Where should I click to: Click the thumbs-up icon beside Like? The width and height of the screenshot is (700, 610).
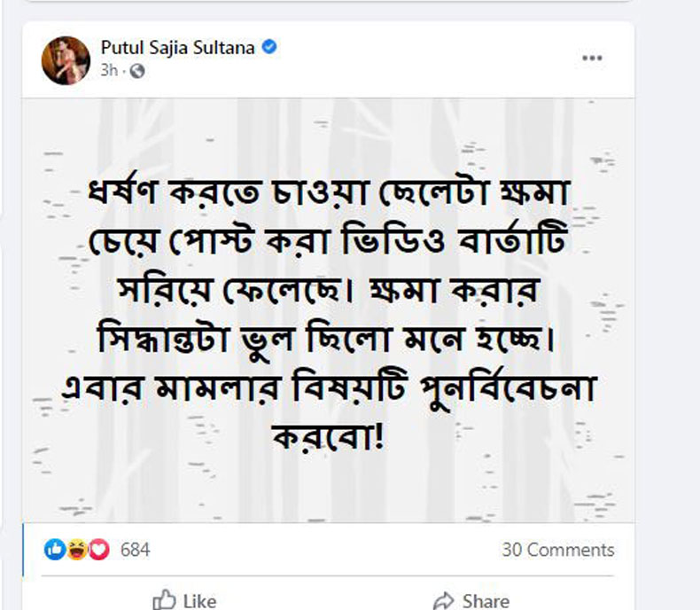point(164,601)
